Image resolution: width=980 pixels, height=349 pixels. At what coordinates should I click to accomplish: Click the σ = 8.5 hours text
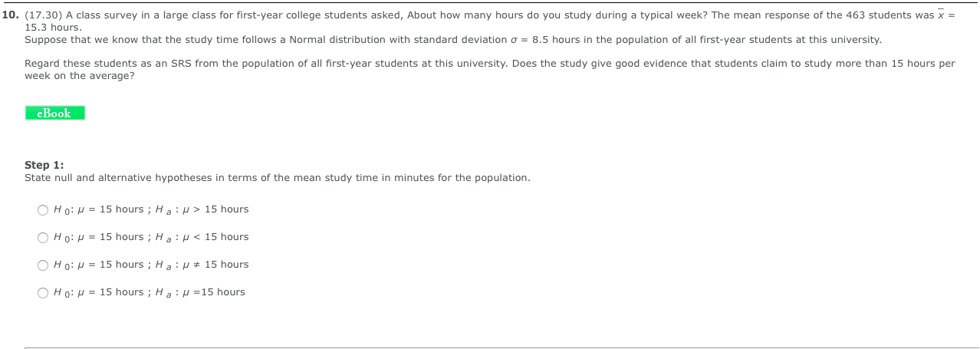click(x=561, y=39)
